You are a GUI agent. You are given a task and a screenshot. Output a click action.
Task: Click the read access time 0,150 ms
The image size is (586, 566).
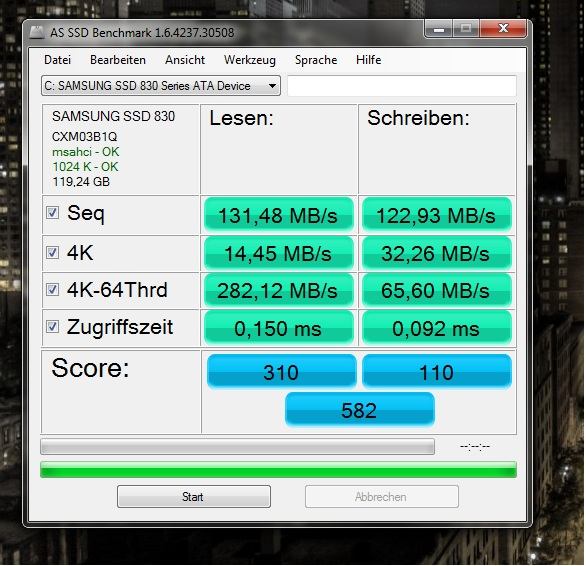tap(278, 328)
